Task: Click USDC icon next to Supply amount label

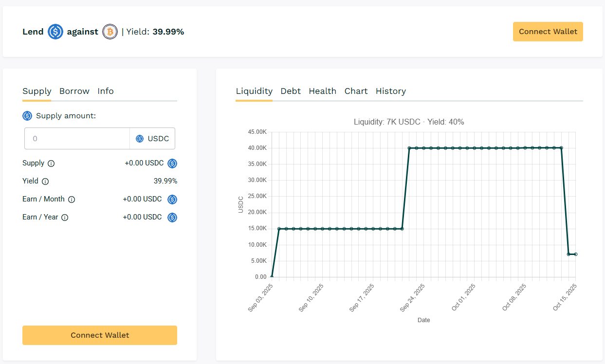Action: pos(27,116)
